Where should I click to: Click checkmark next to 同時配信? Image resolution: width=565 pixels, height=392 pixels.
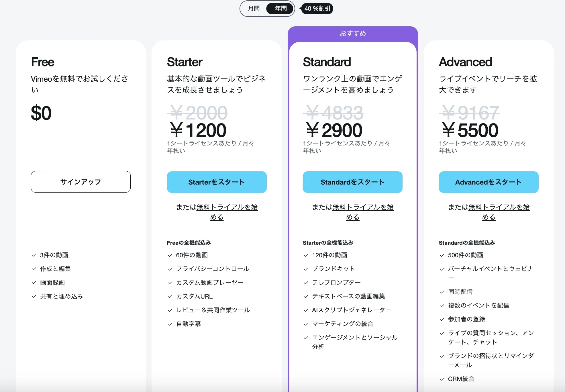point(442,292)
